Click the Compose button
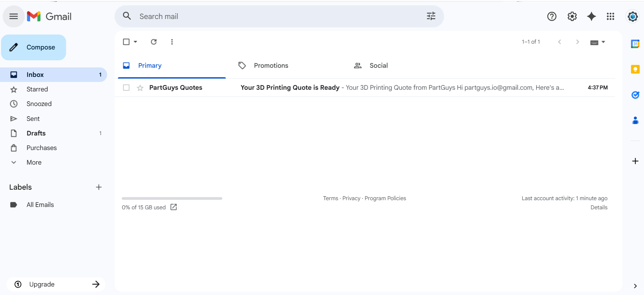 (x=34, y=47)
